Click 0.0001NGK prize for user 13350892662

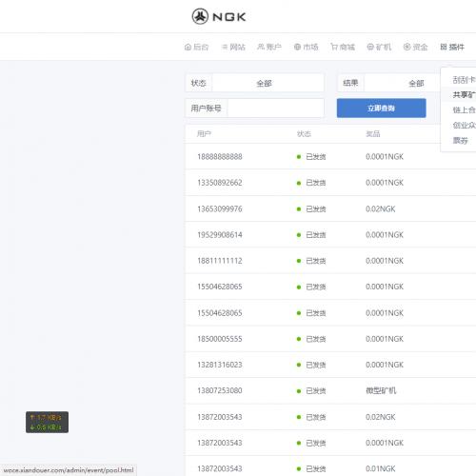click(385, 183)
